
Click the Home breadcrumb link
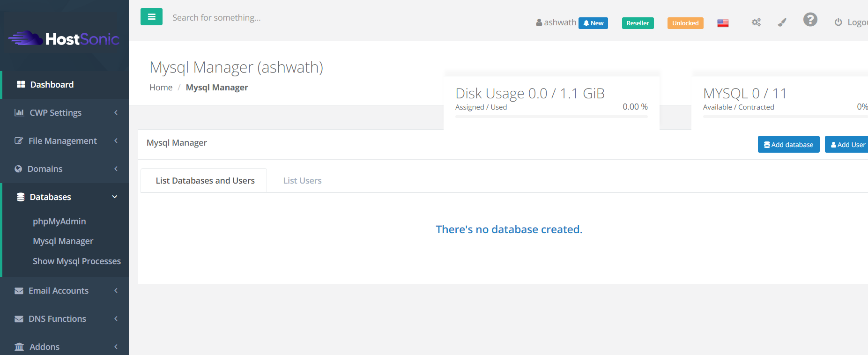161,88
